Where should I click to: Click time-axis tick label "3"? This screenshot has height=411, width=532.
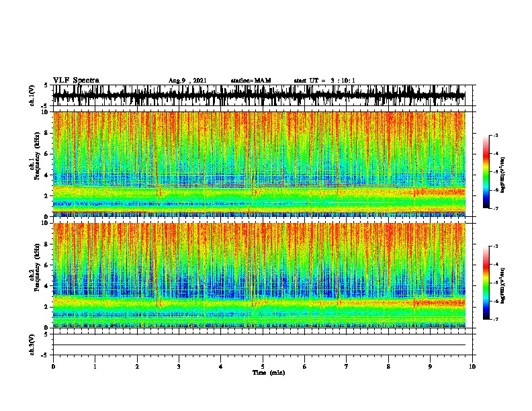point(179,367)
